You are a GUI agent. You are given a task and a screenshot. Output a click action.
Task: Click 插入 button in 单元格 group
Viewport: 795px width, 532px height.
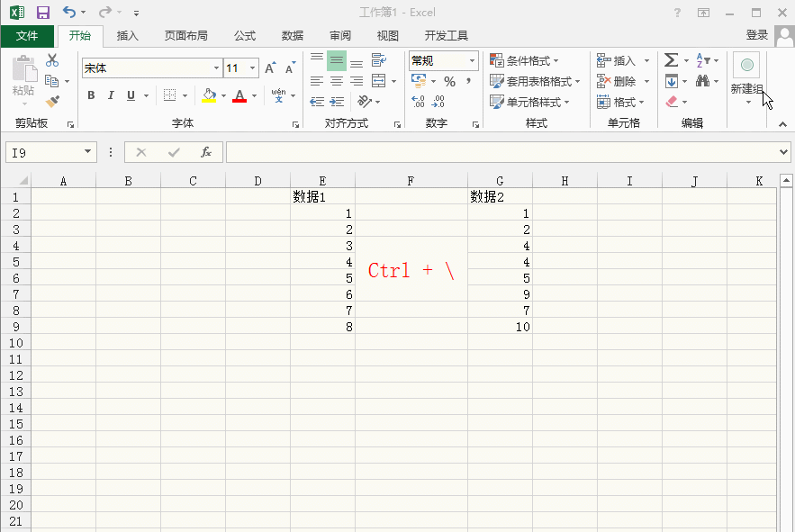click(x=618, y=61)
